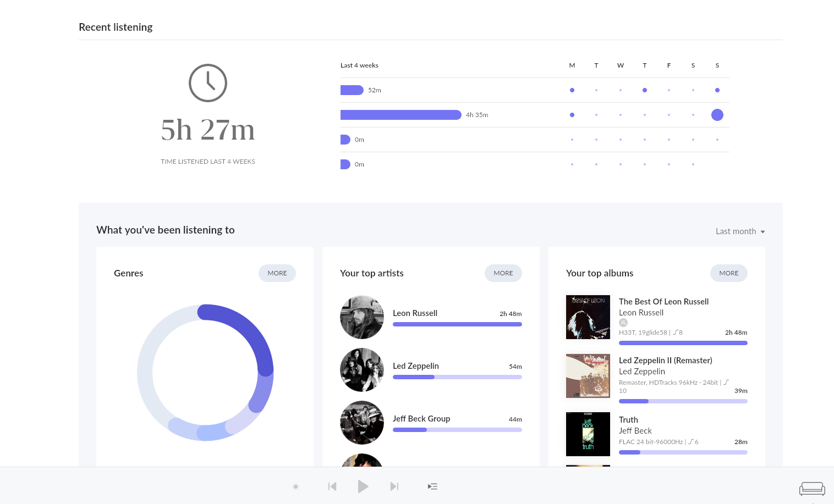Image resolution: width=834 pixels, height=504 pixels.
Task: Click Monday dot in first week row
Action: click(x=572, y=90)
